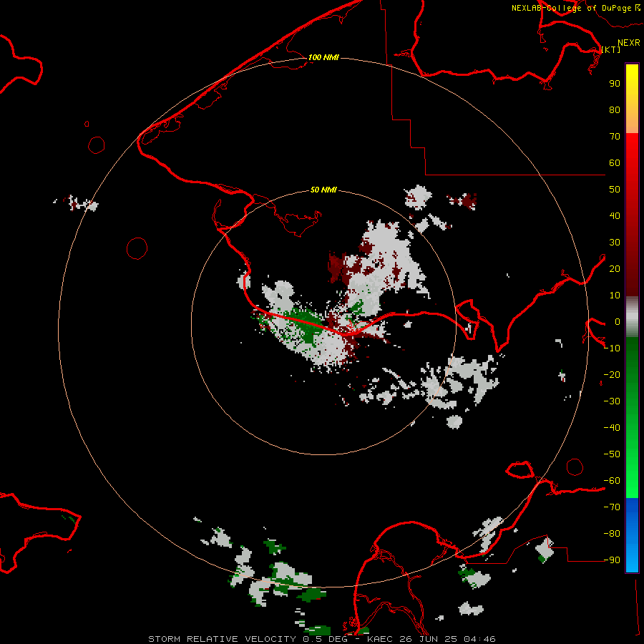Pick the 10 knot scale label
The height and width of the screenshot is (644, 644).
615,296
